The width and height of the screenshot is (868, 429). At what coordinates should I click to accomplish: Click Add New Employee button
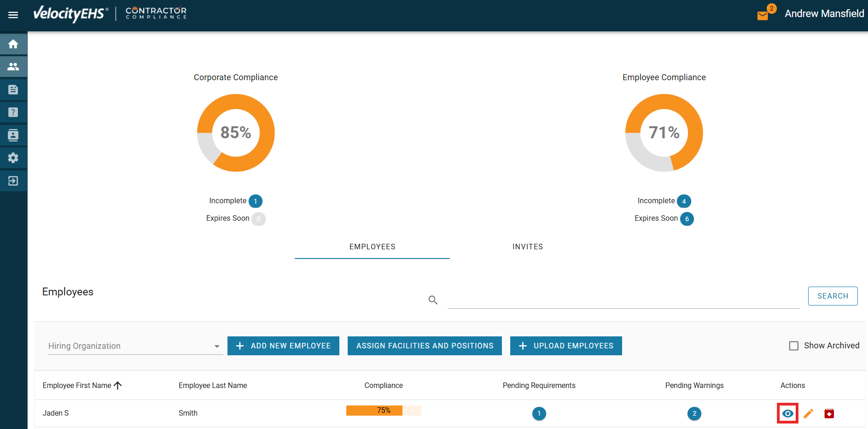click(x=283, y=346)
